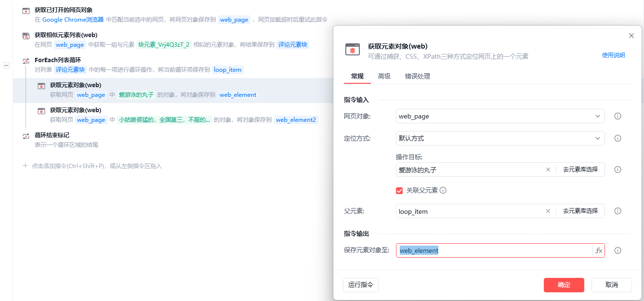Click the 运行指令 button

point(361,285)
